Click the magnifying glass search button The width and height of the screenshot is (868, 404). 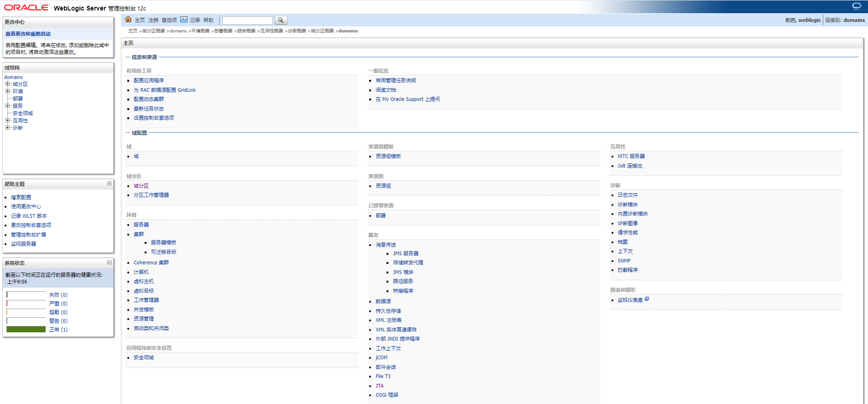click(281, 20)
